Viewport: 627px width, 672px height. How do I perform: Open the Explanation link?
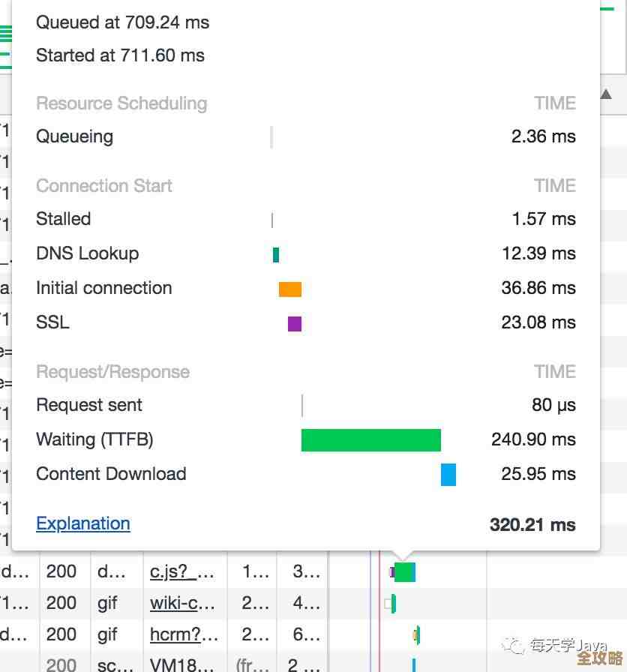[83, 523]
